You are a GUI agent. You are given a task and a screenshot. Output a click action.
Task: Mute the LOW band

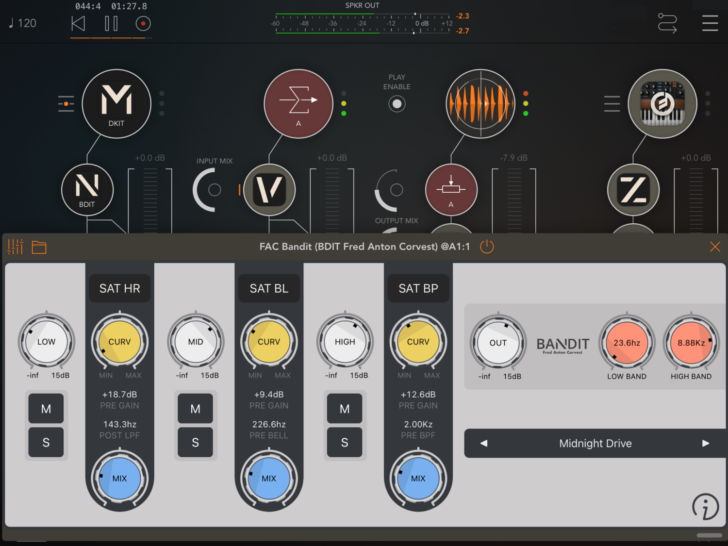click(x=46, y=409)
